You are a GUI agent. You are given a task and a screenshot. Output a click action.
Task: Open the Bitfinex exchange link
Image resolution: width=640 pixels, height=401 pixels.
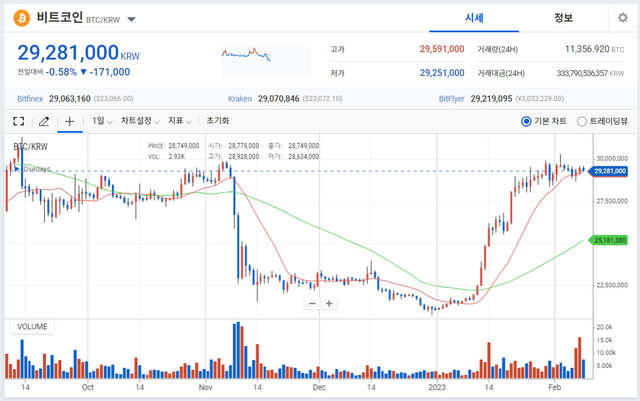click(30, 99)
